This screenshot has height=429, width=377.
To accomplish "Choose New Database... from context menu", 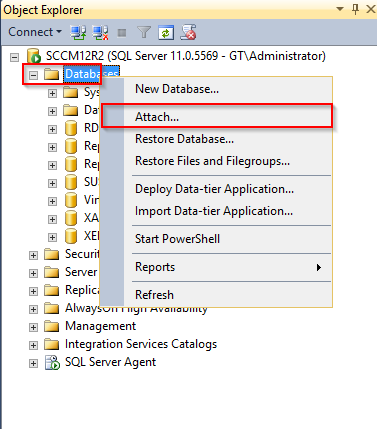I will (217, 89).
